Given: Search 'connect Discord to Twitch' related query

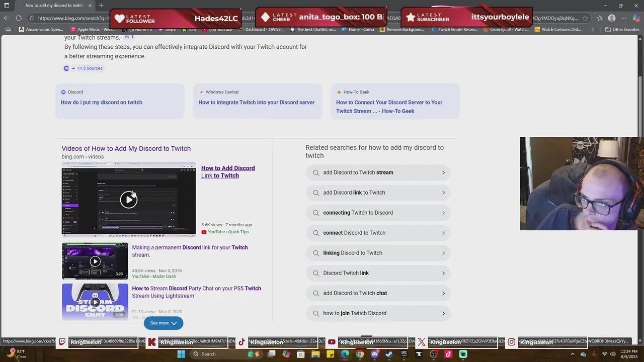Looking at the screenshot, I should coord(378,233).
